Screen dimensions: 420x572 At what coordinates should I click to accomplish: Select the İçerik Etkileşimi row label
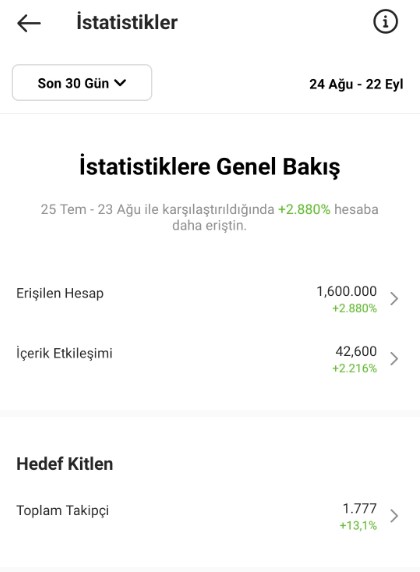[x=64, y=353]
